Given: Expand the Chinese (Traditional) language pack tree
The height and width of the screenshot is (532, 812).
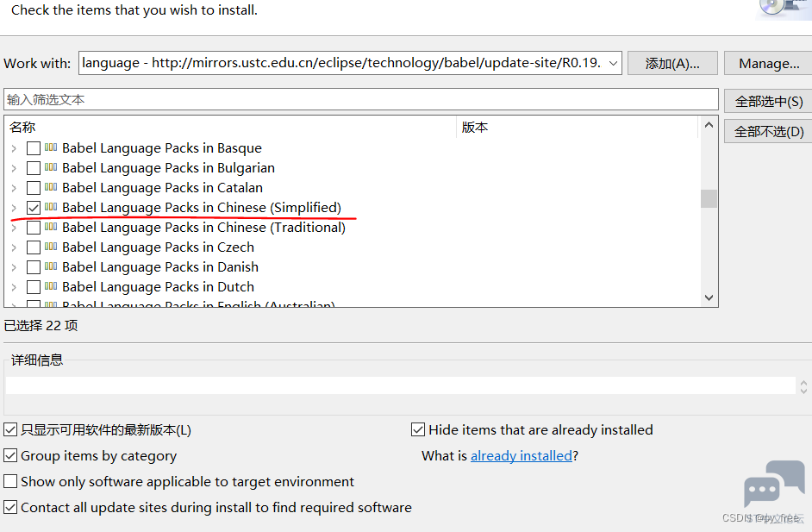Looking at the screenshot, I should coord(14,228).
